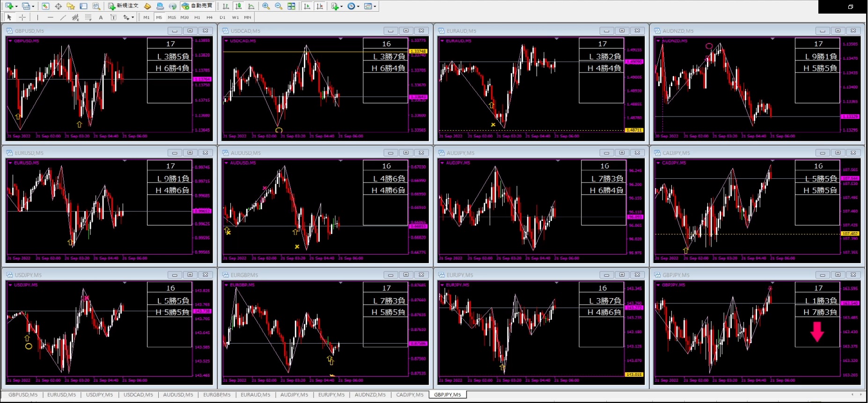This screenshot has width=868, height=403.
Task: Select the Arrows object tool
Action: [126, 17]
